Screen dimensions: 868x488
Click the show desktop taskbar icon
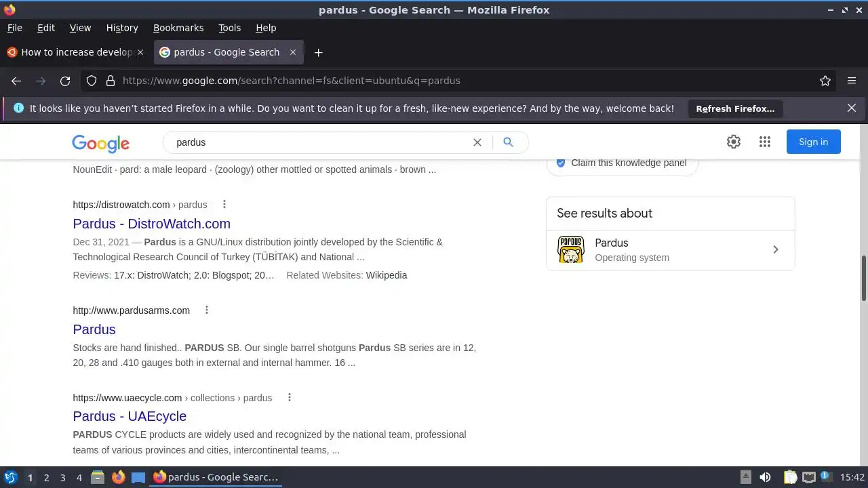(138, 477)
